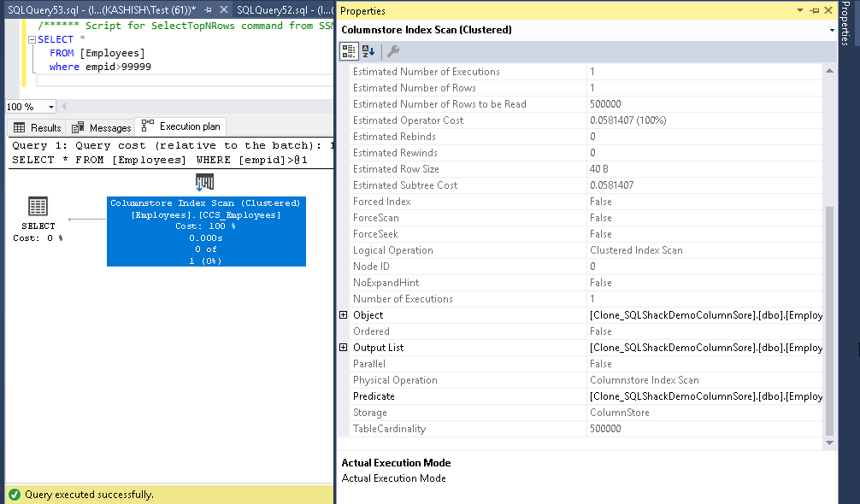Switch to SQLQuery52.sql document tab

285,10
